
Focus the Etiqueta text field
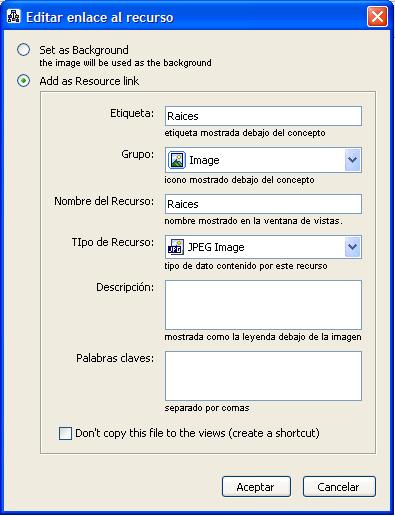tap(263, 116)
